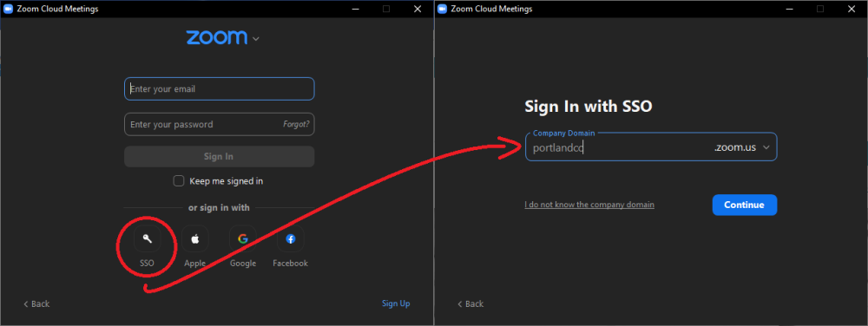
Task: Choose the Google sign-in icon
Action: [242, 238]
